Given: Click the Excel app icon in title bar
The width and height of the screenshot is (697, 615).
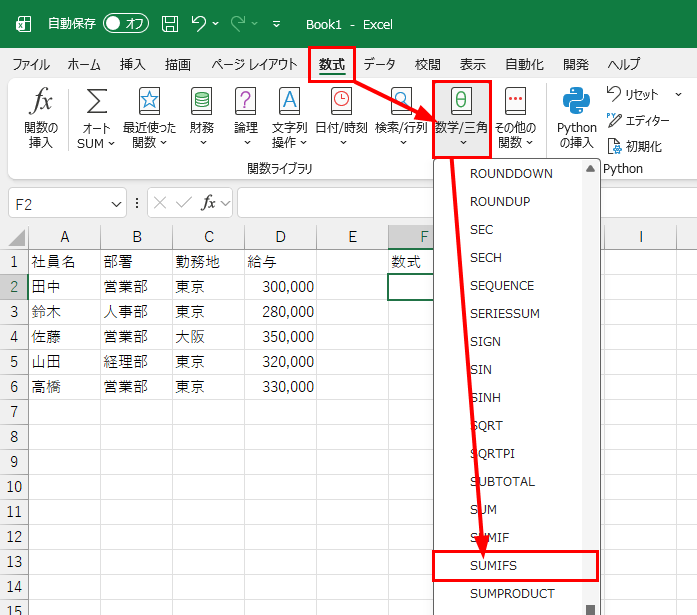Looking at the screenshot, I should click(23, 24).
